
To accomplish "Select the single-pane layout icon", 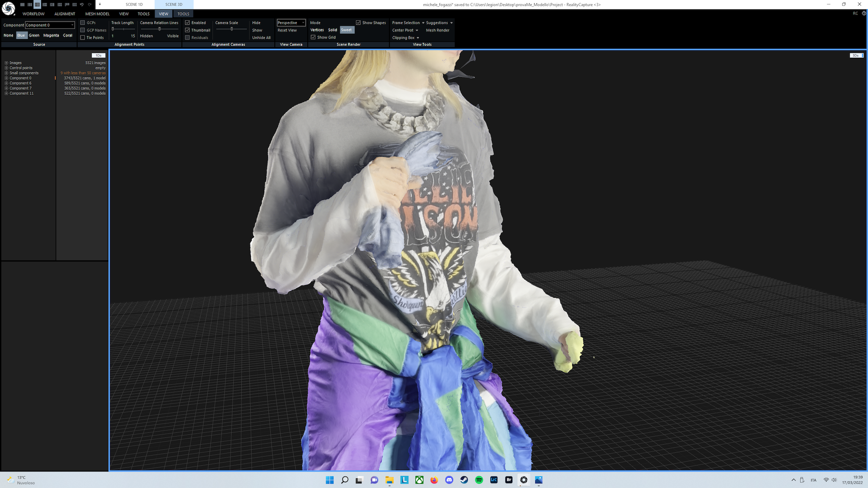I will [x=22, y=5].
